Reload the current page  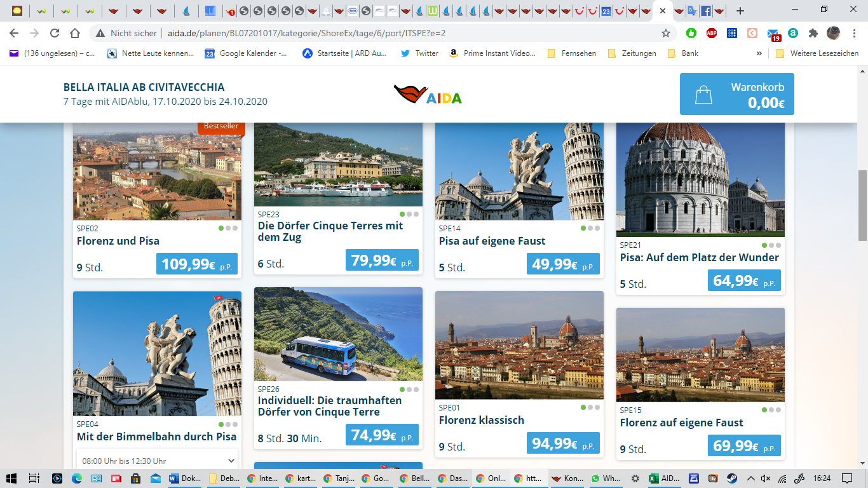pyautogui.click(x=55, y=33)
